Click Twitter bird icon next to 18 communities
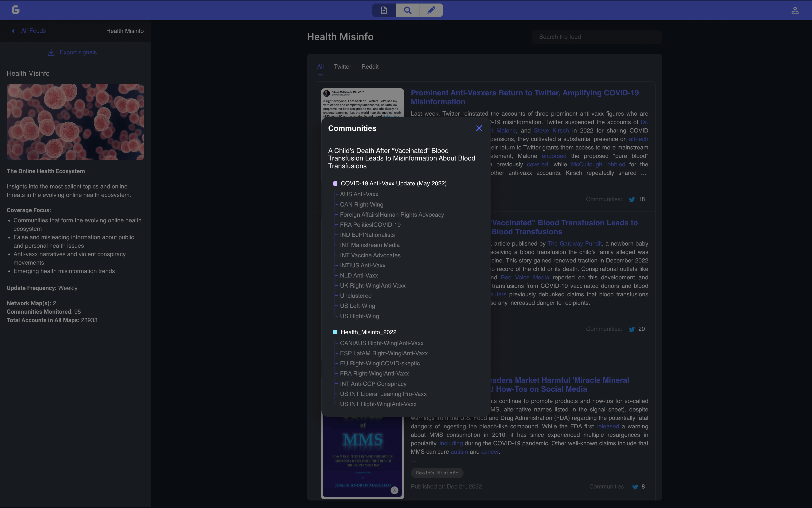The width and height of the screenshot is (812, 508). click(x=632, y=199)
